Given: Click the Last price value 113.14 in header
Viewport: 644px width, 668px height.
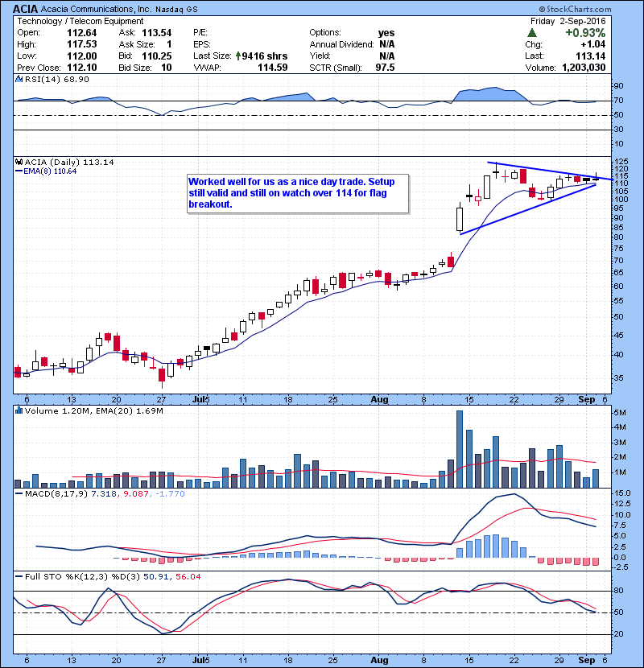Looking at the screenshot, I should (590, 56).
